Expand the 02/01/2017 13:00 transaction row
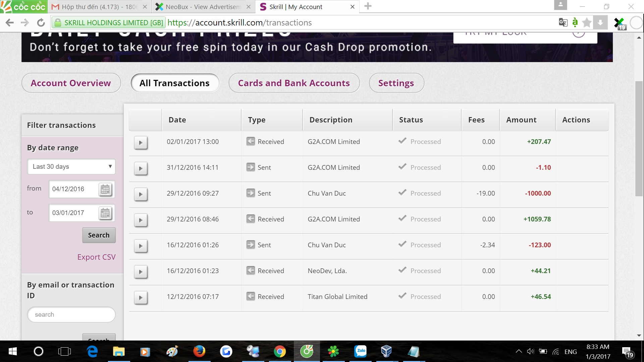This screenshot has height=362, width=644. [141, 143]
